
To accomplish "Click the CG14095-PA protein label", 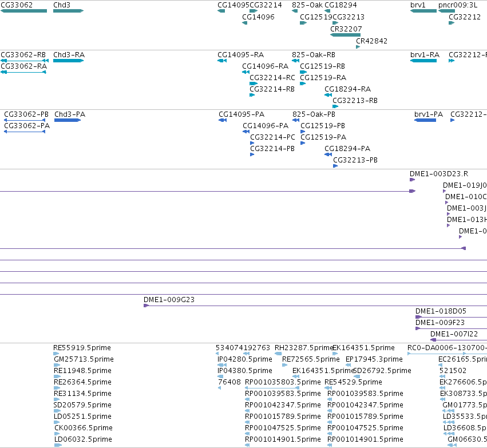I will click(x=241, y=114).
